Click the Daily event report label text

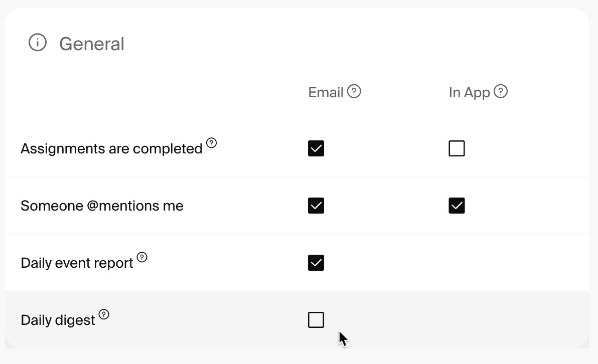(77, 263)
